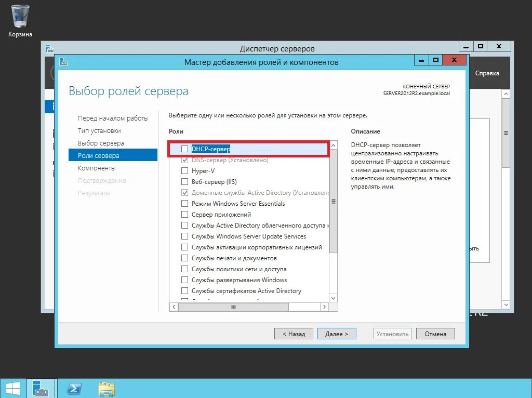Open File Explorer from the taskbar
532x398 pixels.
(x=106, y=389)
